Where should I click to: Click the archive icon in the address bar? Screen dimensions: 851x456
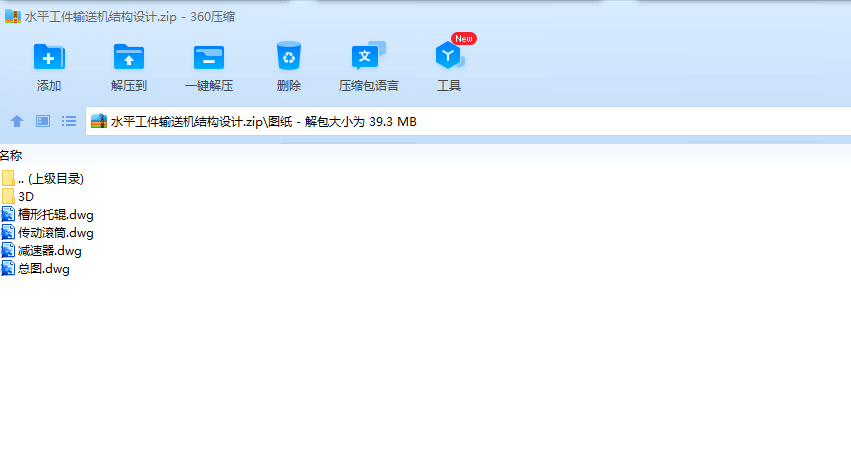(99, 121)
